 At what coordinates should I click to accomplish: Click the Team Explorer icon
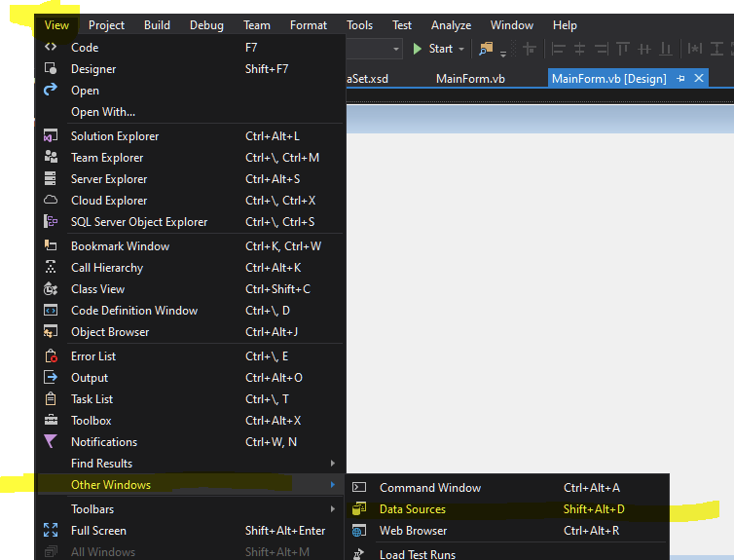tap(51, 157)
